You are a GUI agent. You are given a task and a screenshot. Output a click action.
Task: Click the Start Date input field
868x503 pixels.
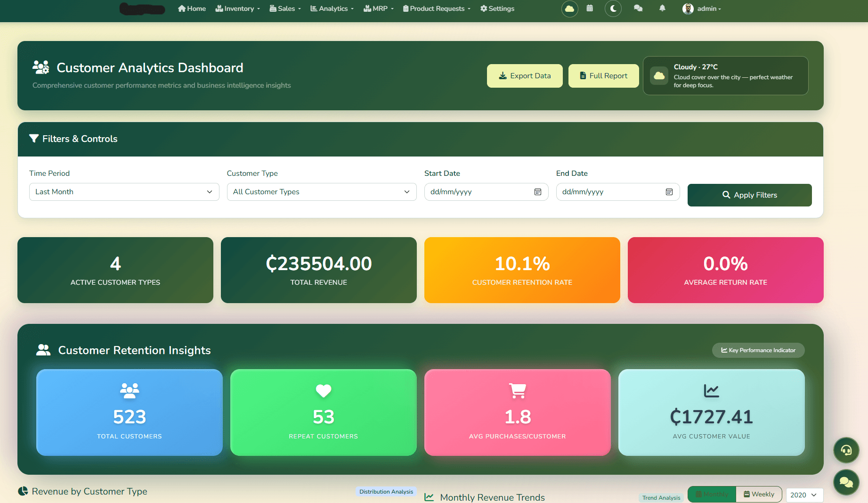coord(486,192)
